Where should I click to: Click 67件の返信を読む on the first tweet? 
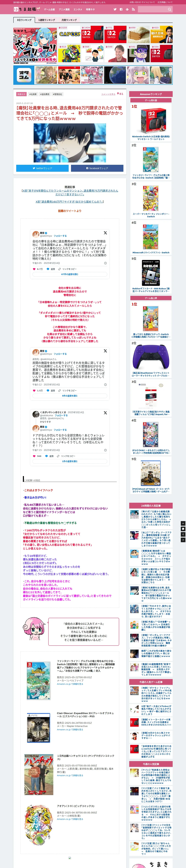(x=70, y=274)
